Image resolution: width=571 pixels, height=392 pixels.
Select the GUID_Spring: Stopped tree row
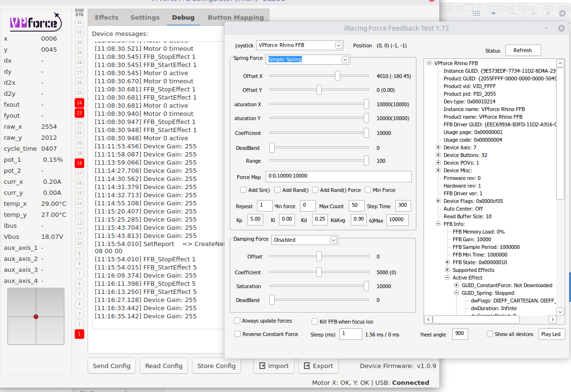pos(488,293)
